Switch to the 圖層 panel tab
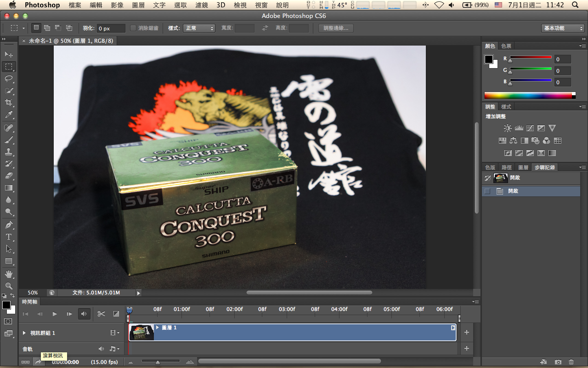This screenshot has width=588, height=368. [x=523, y=167]
